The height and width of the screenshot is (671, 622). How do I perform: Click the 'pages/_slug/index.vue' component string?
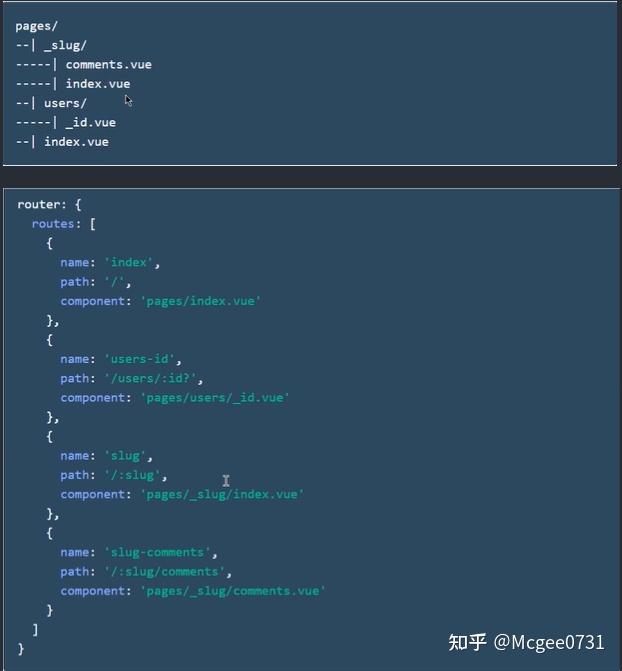tap(222, 495)
